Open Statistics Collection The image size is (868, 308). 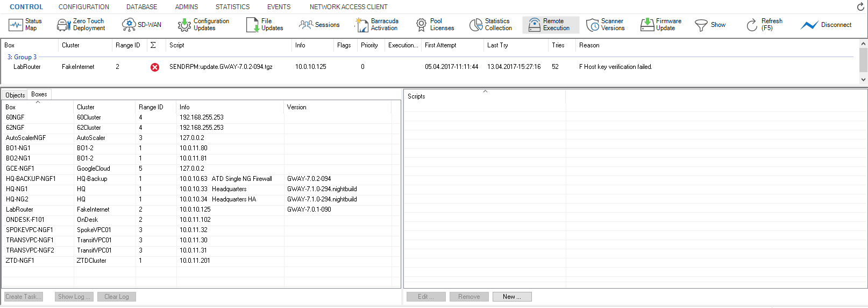(490, 25)
